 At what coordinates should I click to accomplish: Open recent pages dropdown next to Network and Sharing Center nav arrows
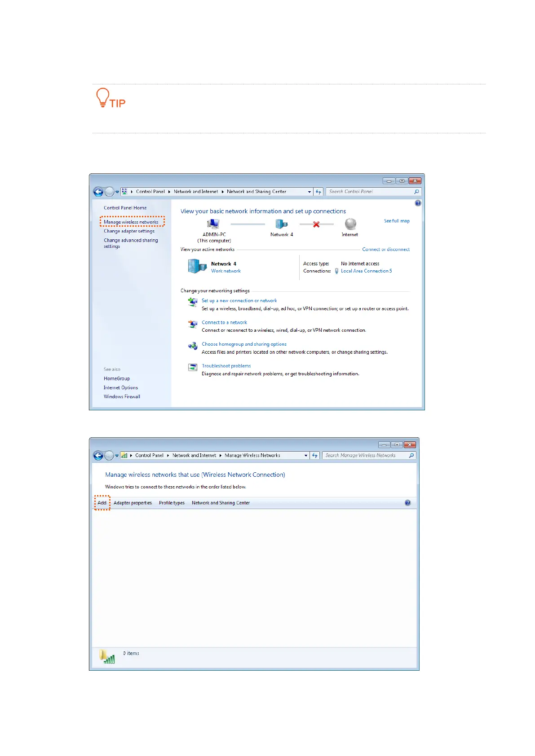pyautogui.click(x=117, y=192)
